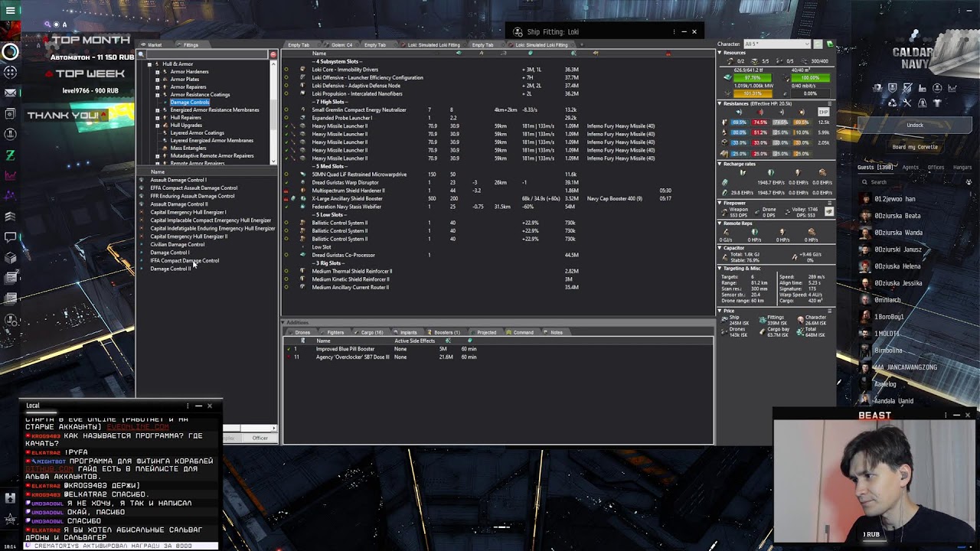
Task: Click the market search magnifier icon
Action: point(141,55)
